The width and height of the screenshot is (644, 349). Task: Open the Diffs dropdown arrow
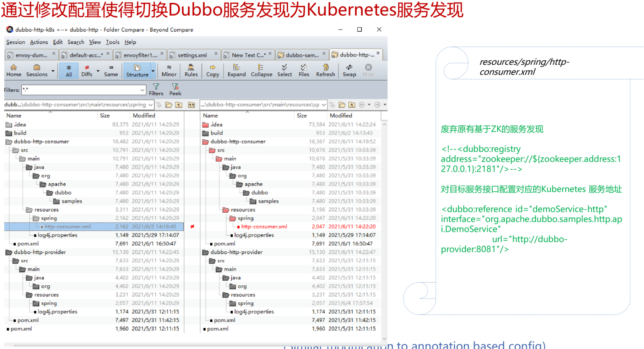click(98, 71)
